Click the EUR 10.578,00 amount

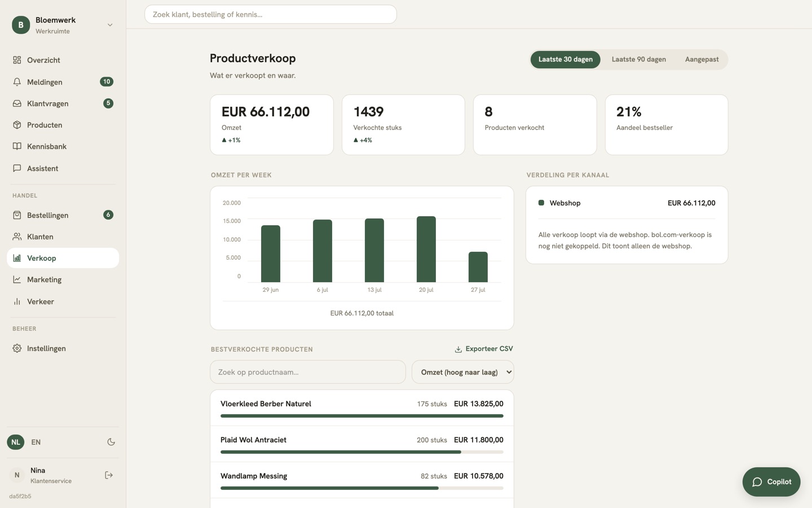(x=479, y=476)
